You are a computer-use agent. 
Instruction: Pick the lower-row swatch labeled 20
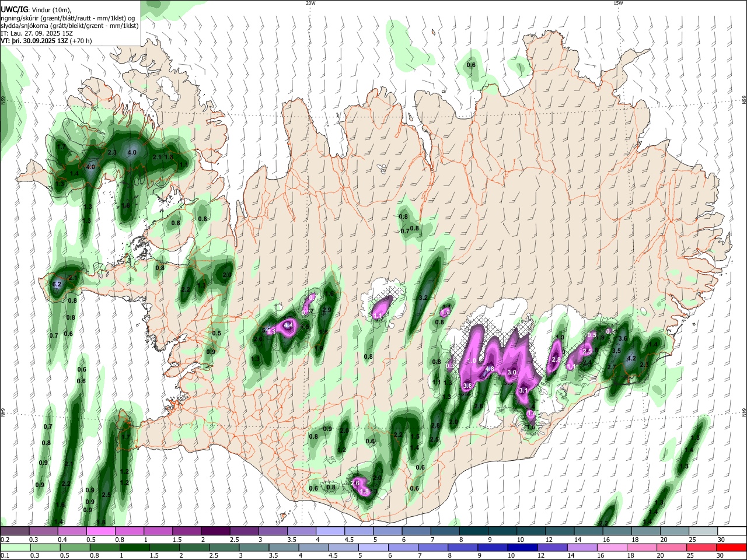coord(671,547)
